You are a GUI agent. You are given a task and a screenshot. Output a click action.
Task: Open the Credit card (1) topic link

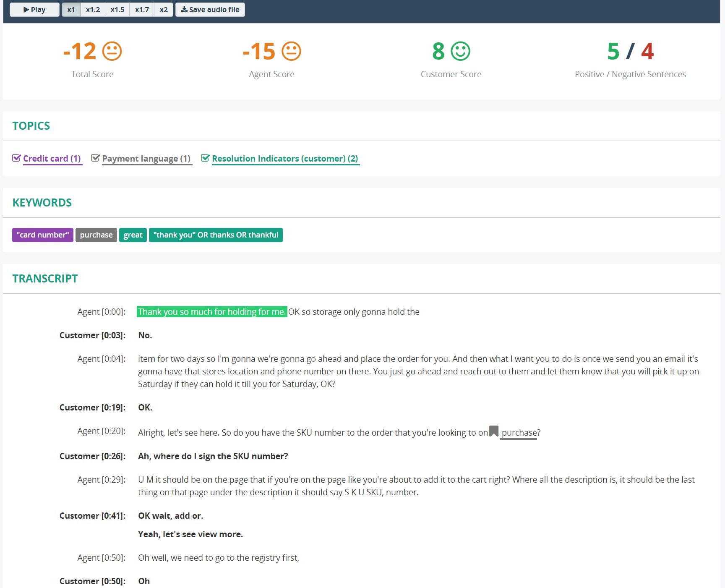coord(52,158)
